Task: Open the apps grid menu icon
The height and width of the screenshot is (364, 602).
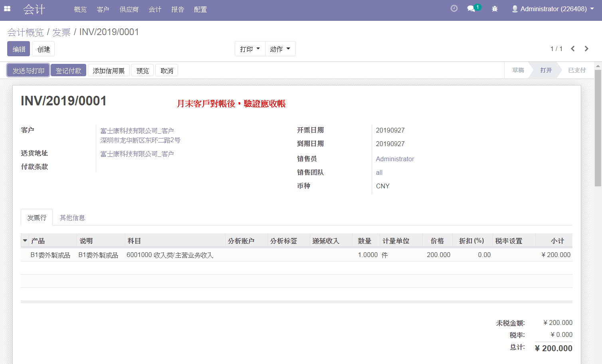Action: click(x=7, y=8)
